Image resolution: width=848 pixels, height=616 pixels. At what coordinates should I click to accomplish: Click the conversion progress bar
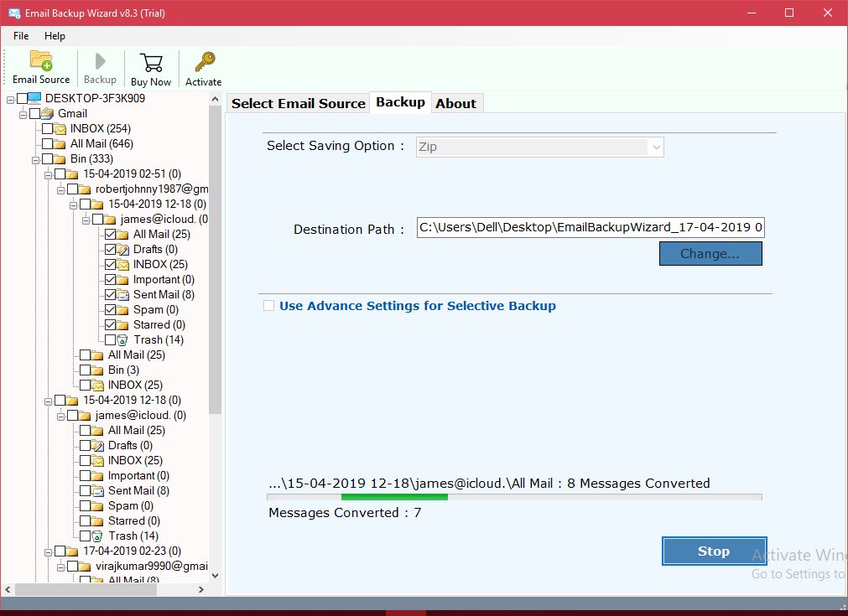tap(515, 497)
